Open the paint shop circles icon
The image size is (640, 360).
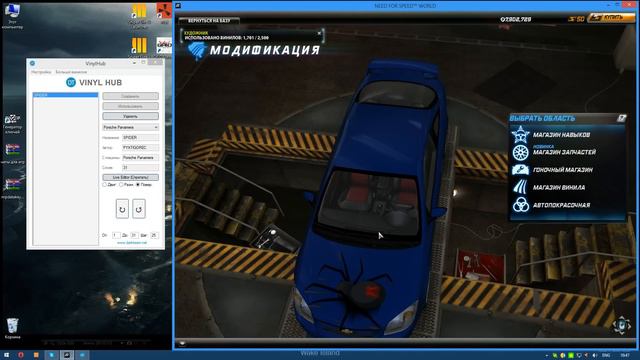[521, 205]
